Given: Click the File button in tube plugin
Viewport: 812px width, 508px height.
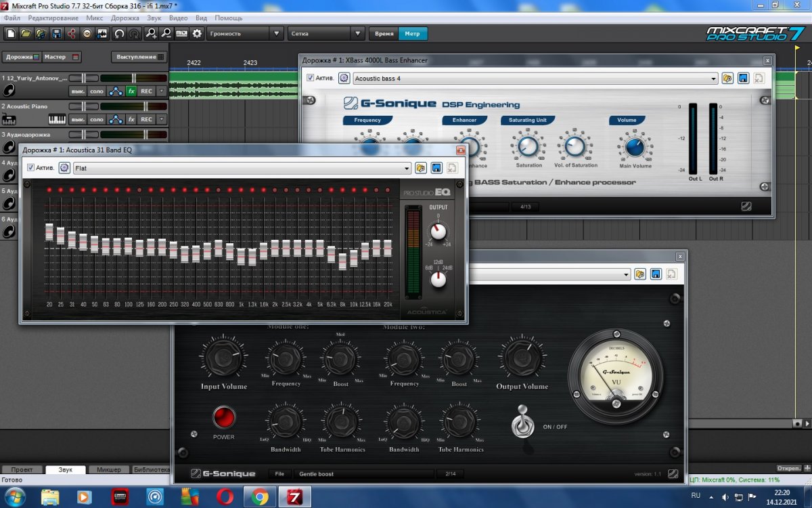Looking at the screenshot, I should point(279,473).
